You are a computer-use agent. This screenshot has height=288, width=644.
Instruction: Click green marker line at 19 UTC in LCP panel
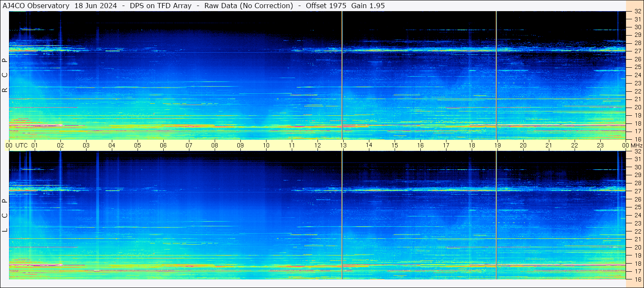tap(496, 215)
